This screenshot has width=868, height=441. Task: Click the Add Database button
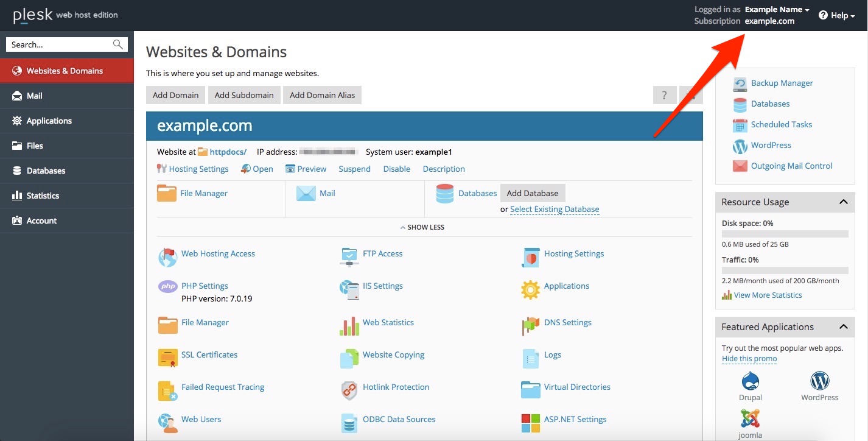pyautogui.click(x=533, y=193)
